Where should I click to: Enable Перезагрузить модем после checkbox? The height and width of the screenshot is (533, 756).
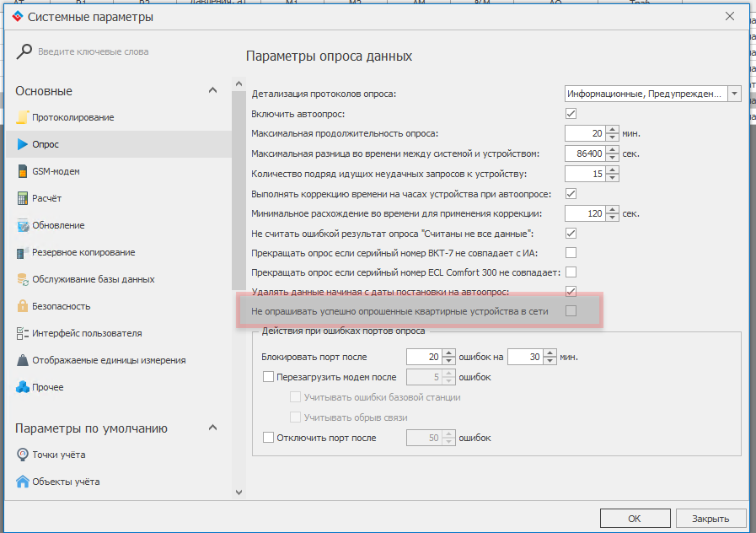(269, 377)
